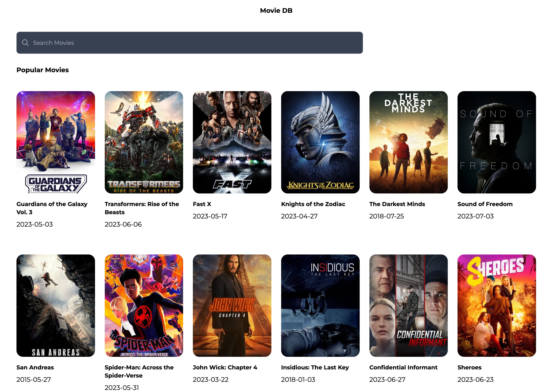Click The Darkest Minds title text
The image size is (545, 392).
(x=397, y=204)
